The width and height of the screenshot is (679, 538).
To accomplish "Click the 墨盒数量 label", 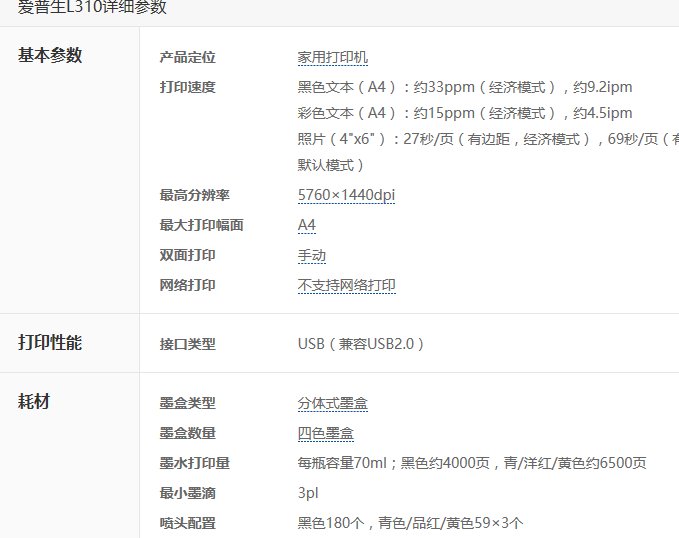I will point(188,433).
